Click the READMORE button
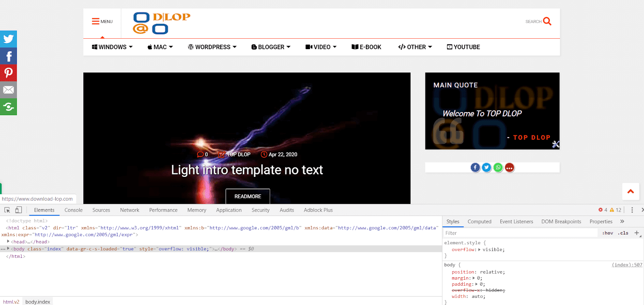The width and height of the screenshot is (644, 305). coord(248,196)
